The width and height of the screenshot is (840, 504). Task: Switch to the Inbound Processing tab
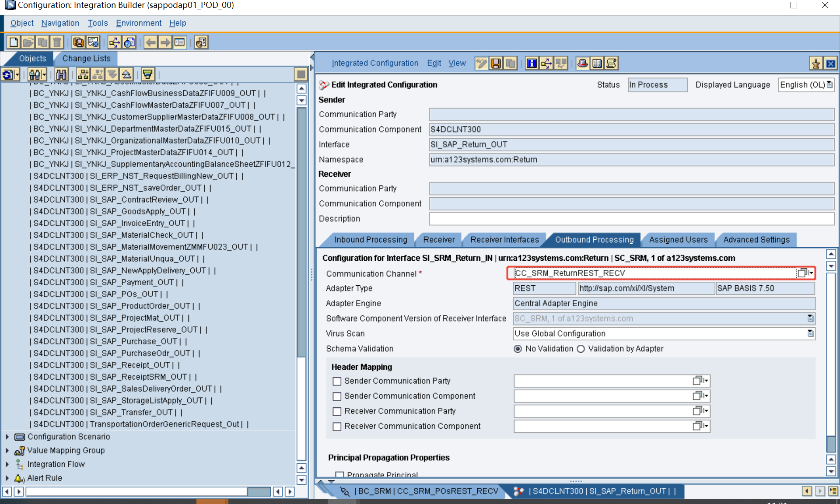371,240
